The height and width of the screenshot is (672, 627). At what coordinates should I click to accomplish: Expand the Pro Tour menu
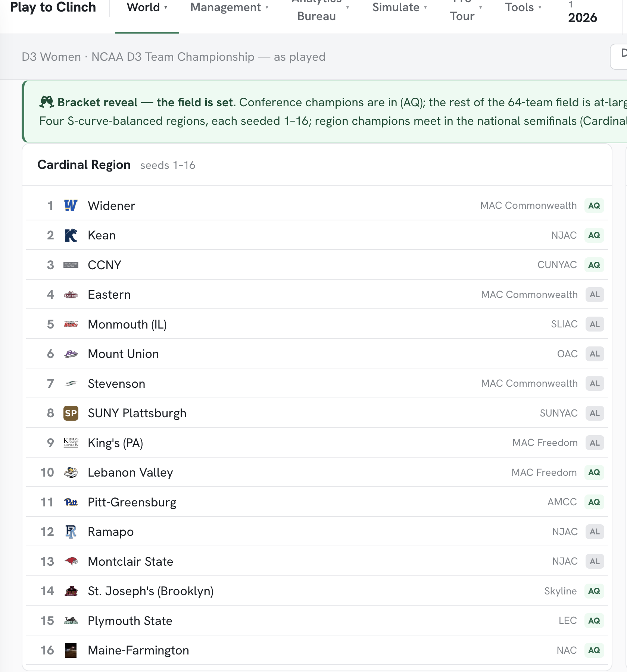pyautogui.click(x=466, y=10)
